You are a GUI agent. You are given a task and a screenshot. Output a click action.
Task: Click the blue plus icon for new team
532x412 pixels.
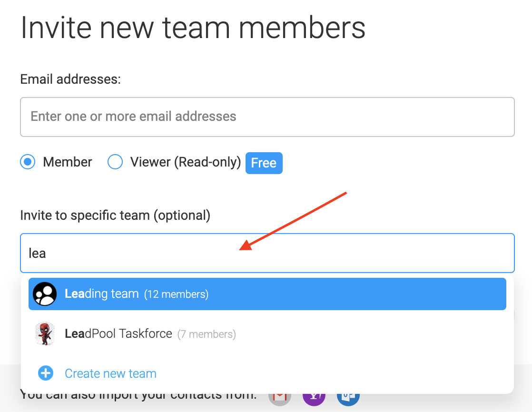(46, 373)
